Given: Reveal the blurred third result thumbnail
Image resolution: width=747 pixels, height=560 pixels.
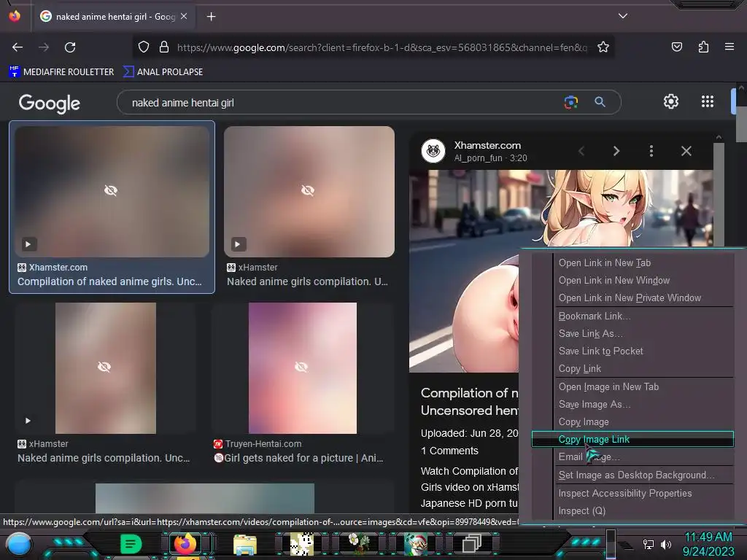Looking at the screenshot, I should [104, 367].
